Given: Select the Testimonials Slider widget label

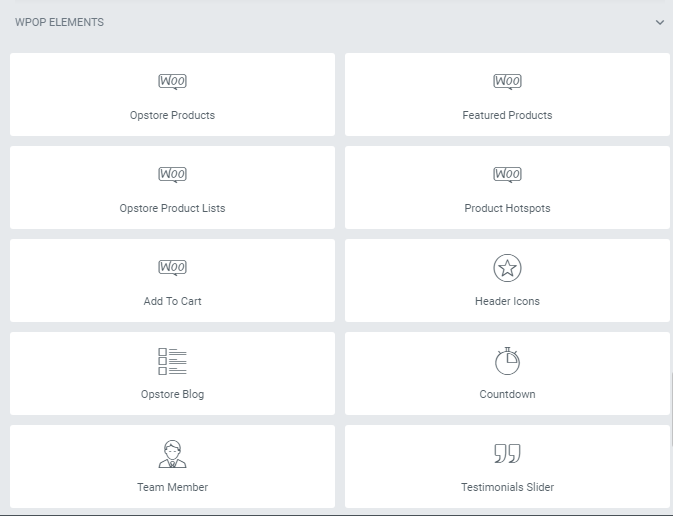Looking at the screenshot, I should (x=507, y=487).
